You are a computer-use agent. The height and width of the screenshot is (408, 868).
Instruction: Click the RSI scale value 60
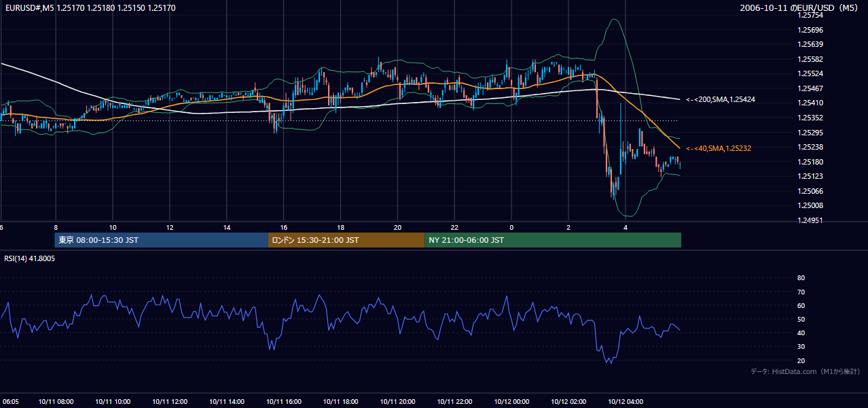pyautogui.click(x=801, y=305)
